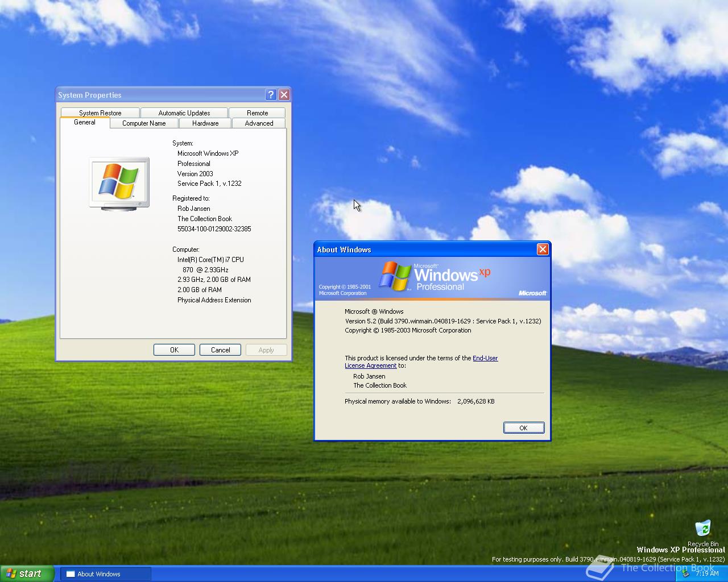Click the Windows XP flag logo in About Windows
Image resolution: width=728 pixels, height=582 pixels.
pyautogui.click(x=395, y=276)
